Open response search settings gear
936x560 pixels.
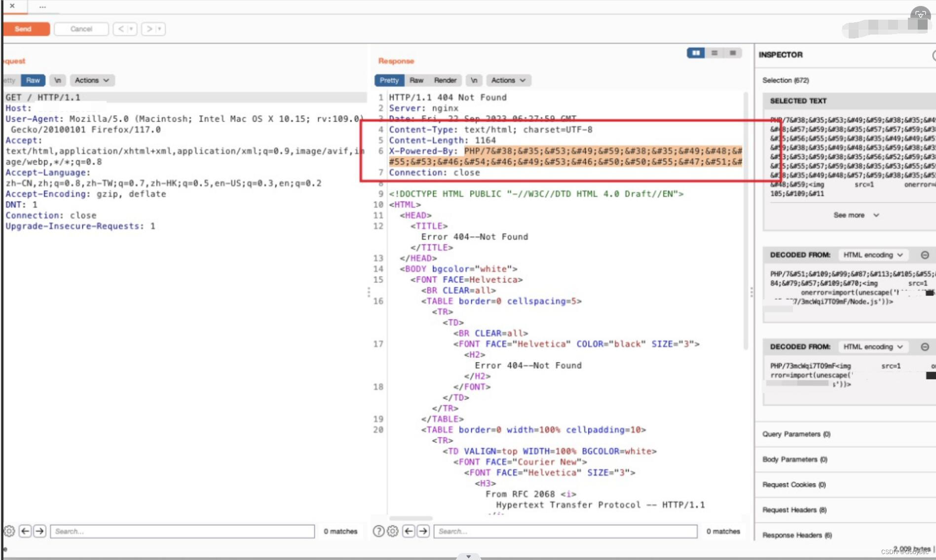[393, 531]
